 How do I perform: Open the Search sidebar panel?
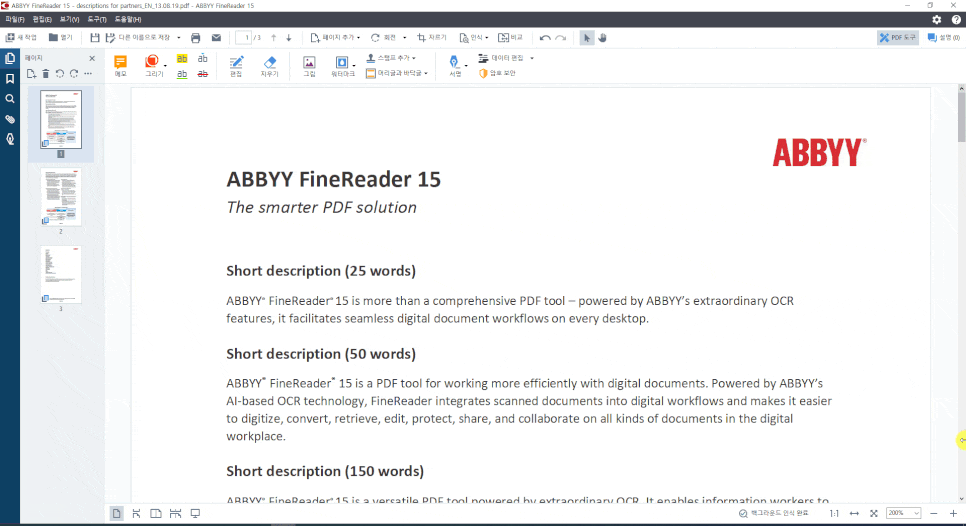coord(10,99)
